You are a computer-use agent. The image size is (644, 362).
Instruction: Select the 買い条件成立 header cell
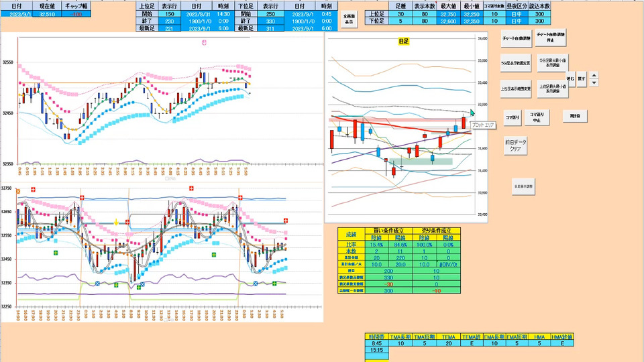pos(388,231)
